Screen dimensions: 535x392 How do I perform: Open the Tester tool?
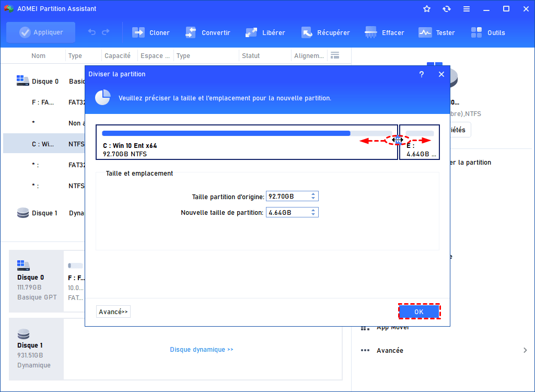[x=437, y=33]
